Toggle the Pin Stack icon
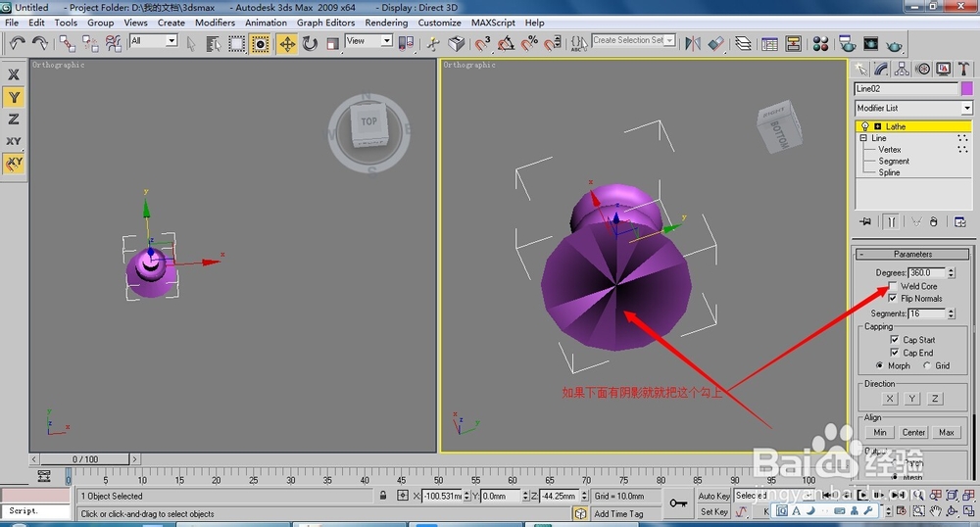This screenshot has height=527, width=980. tap(865, 221)
